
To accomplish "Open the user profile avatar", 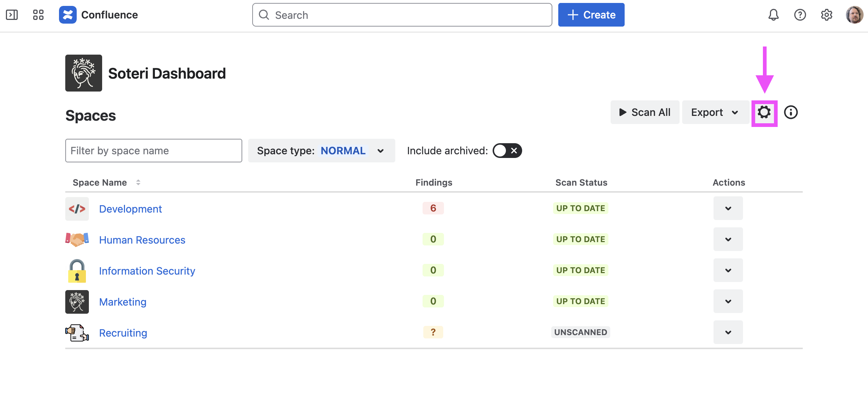I will pyautogui.click(x=854, y=15).
